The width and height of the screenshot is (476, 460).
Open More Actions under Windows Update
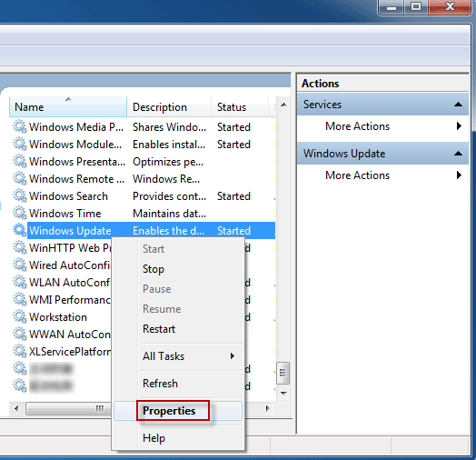383,175
